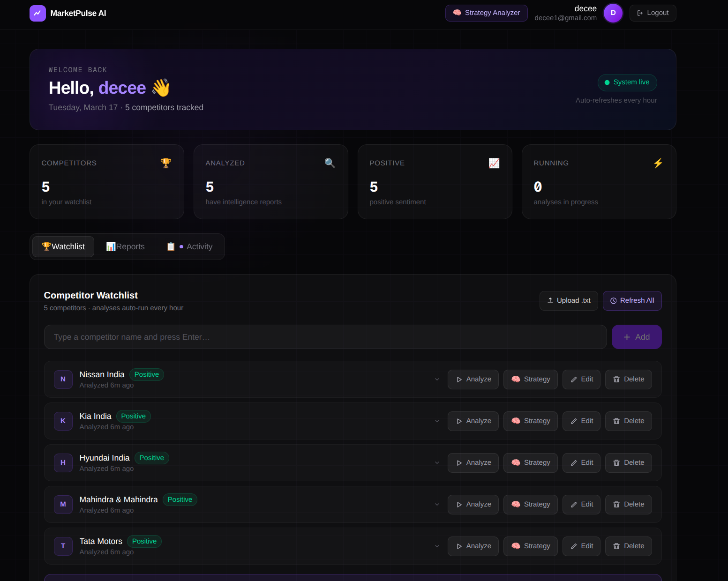Upload a .txt competitor file
728x581 pixels.
coord(569,301)
